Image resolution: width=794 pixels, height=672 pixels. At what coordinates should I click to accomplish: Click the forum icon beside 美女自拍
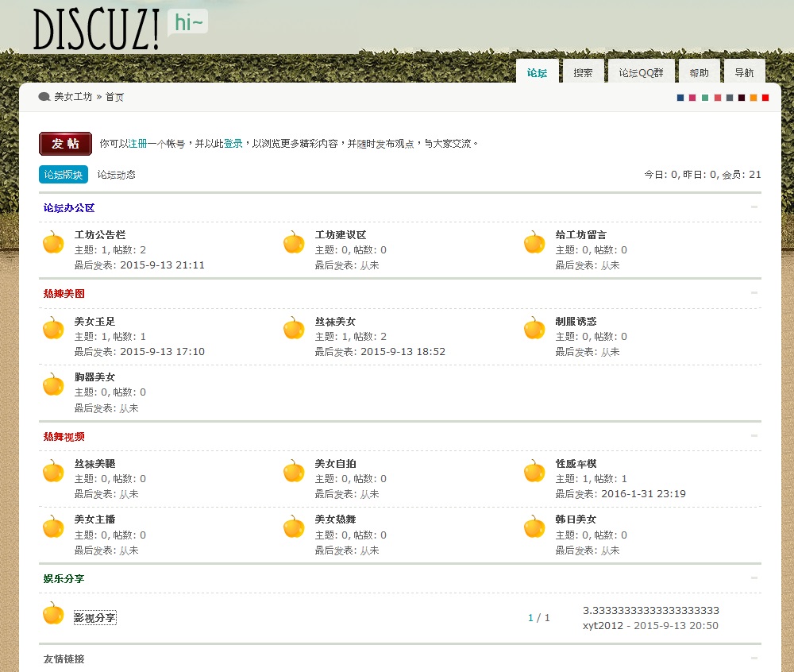[x=294, y=471]
